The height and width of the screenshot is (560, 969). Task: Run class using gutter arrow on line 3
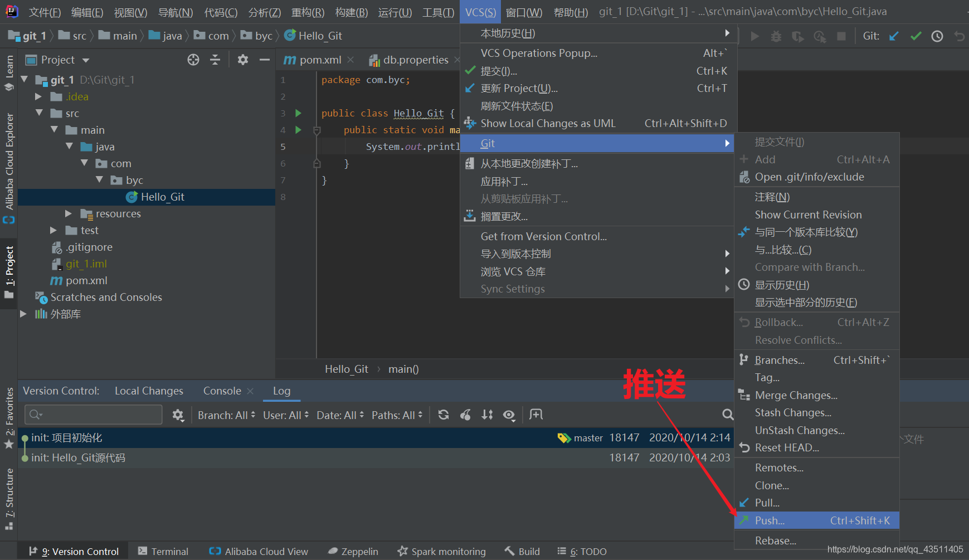coord(298,113)
